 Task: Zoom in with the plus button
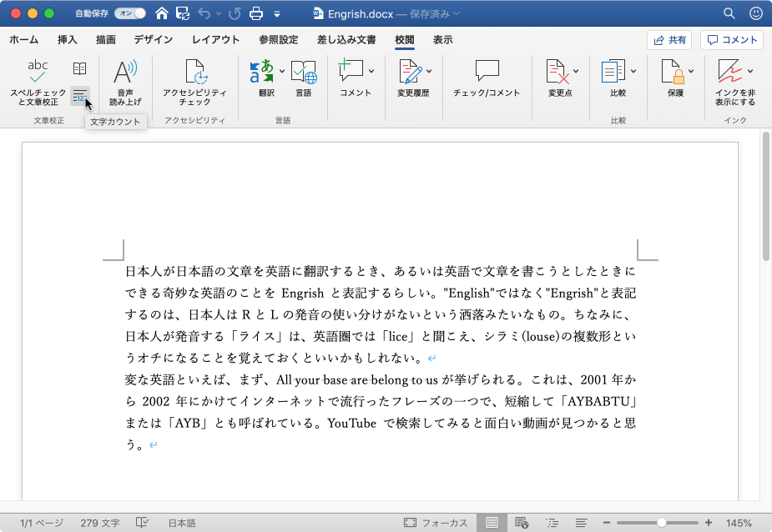tap(709, 523)
